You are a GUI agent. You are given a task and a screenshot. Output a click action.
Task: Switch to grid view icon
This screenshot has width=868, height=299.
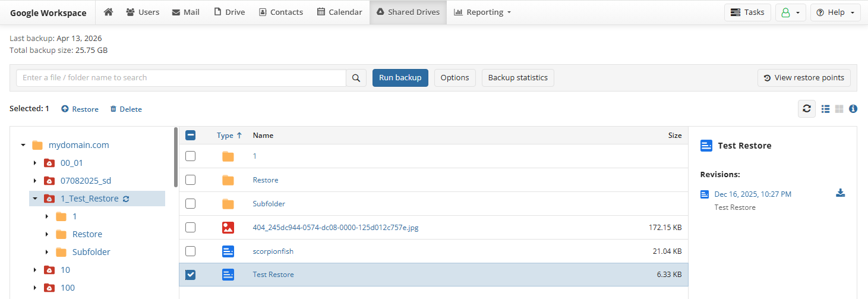[839, 109]
